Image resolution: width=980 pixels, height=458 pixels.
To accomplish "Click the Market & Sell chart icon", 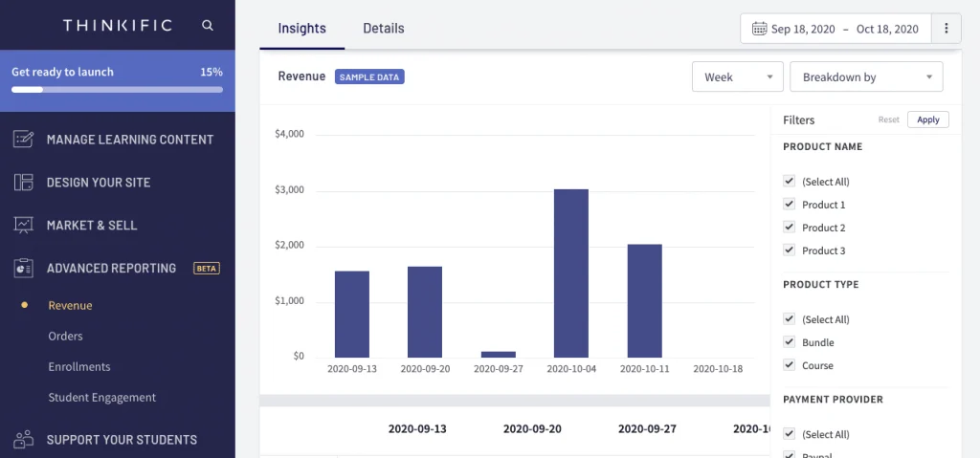I will click(x=24, y=226).
